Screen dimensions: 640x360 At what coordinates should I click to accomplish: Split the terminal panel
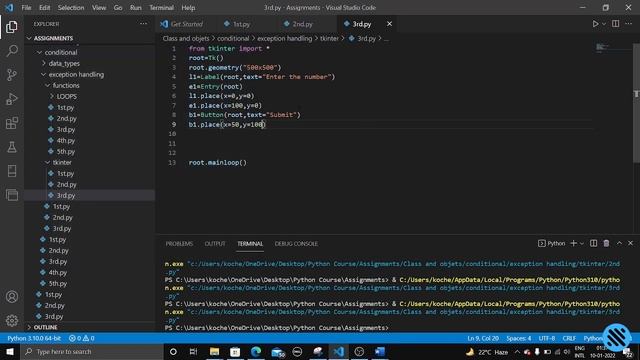(593, 243)
